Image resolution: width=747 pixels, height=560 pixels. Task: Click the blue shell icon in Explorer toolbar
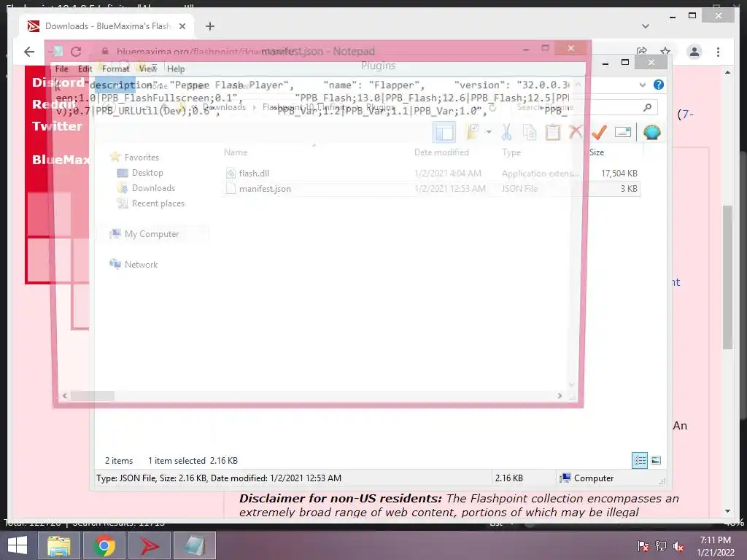(651, 133)
